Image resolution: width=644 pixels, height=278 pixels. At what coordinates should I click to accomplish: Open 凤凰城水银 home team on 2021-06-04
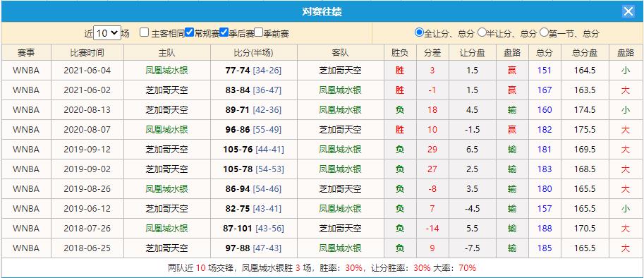[x=166, y=71]
